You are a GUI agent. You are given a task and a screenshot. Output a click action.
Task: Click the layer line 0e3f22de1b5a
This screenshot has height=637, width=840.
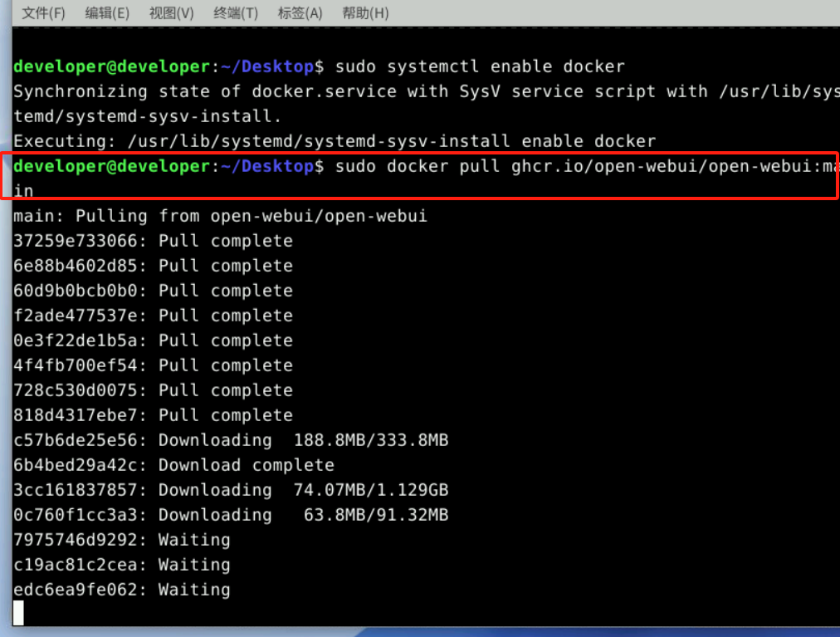tap(154, 341)
